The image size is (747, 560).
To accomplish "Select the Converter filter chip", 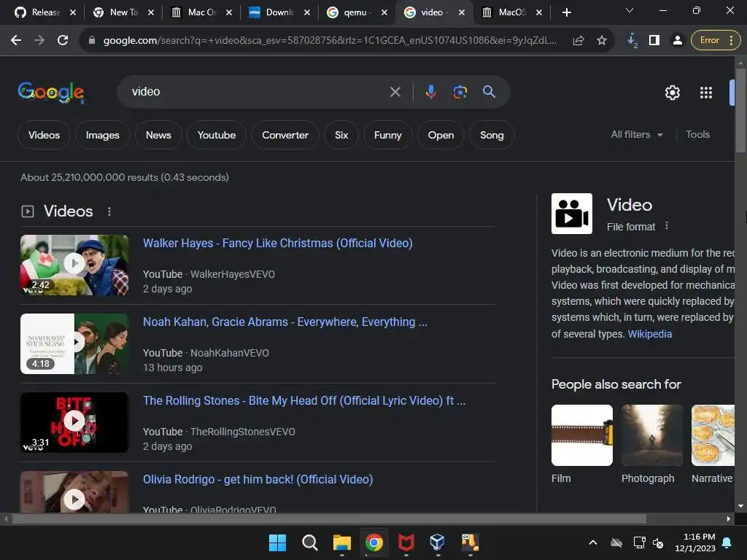I will (x=285, y=135).
